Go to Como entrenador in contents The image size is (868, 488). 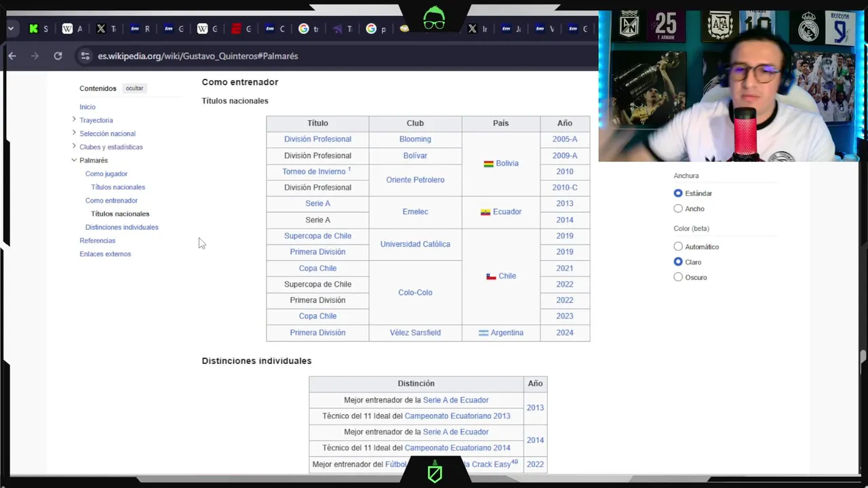tap(111, 201)
